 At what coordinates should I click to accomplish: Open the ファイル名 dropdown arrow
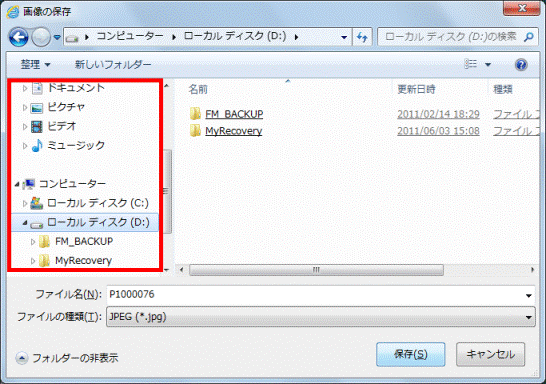(529, 296)
